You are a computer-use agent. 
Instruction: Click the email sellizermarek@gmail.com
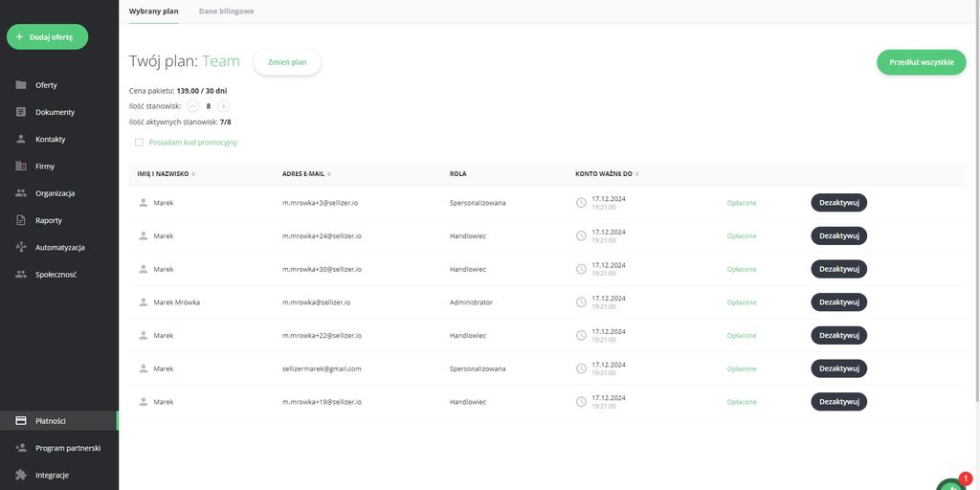pos(322,368)
